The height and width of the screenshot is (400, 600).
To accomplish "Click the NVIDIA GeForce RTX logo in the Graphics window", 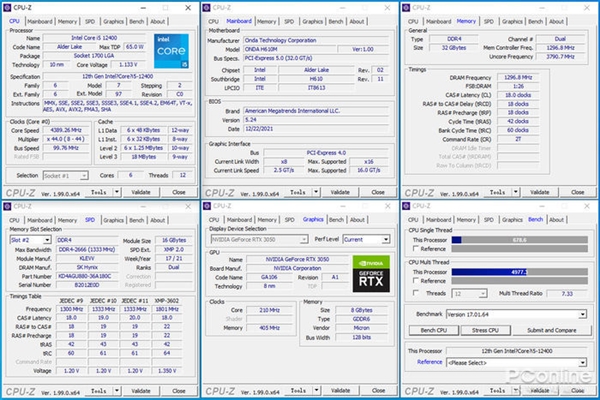I will click(x=371, y=274).
